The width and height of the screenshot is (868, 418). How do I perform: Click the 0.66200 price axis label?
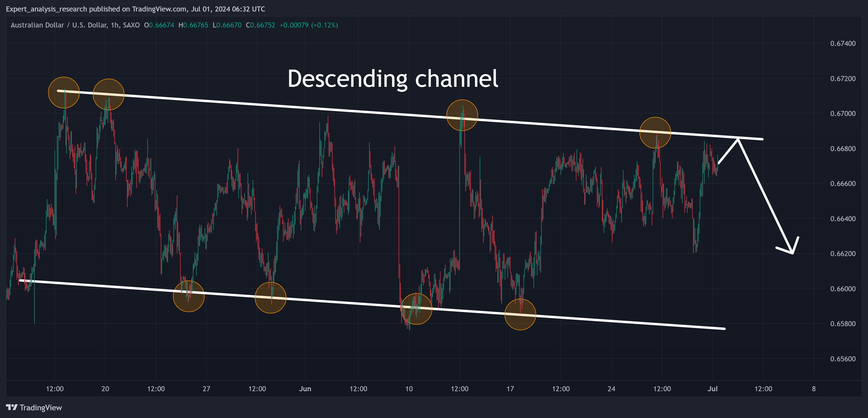(843, 254)
